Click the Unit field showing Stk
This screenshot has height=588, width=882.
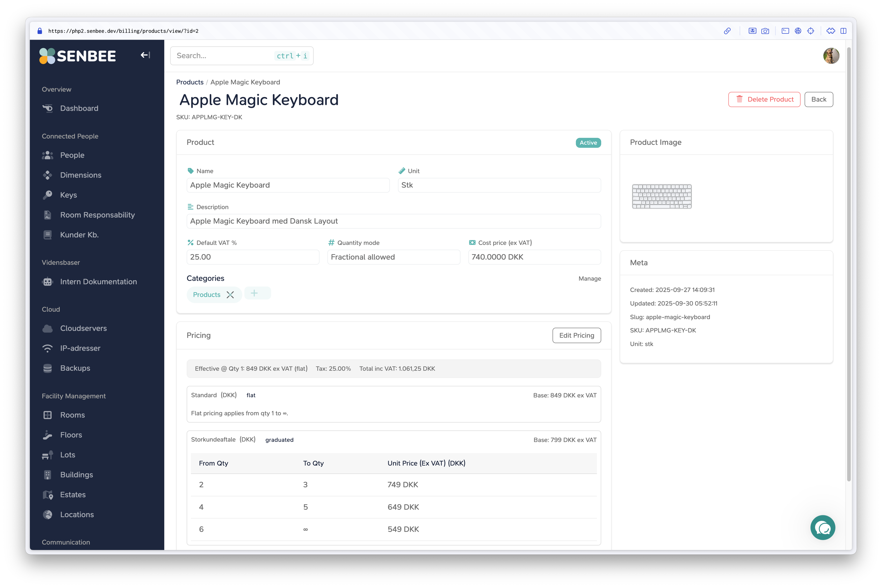pos(499,185)
